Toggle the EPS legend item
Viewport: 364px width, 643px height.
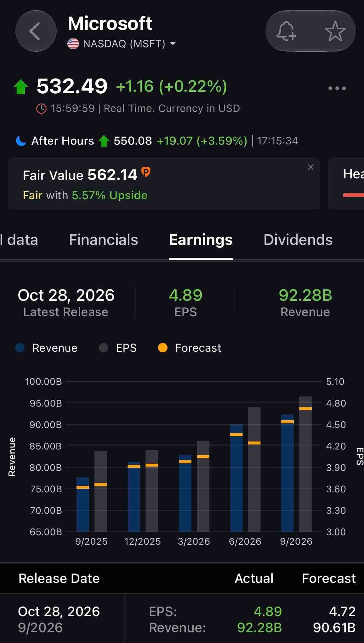click(118, 348)
